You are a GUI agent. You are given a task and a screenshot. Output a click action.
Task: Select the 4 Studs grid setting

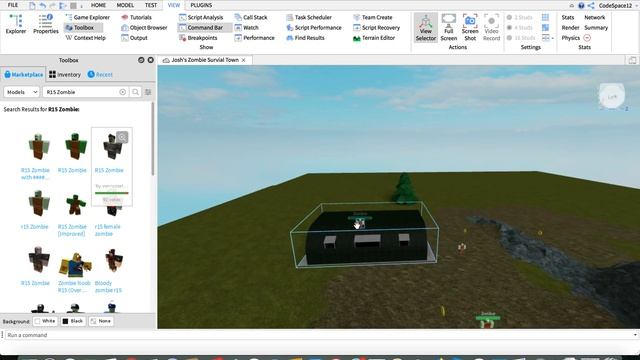(520, 27)
